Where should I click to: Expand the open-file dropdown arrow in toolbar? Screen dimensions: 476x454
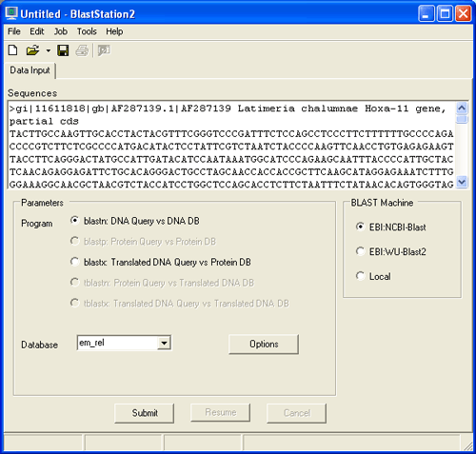click(x=49, y=50)
